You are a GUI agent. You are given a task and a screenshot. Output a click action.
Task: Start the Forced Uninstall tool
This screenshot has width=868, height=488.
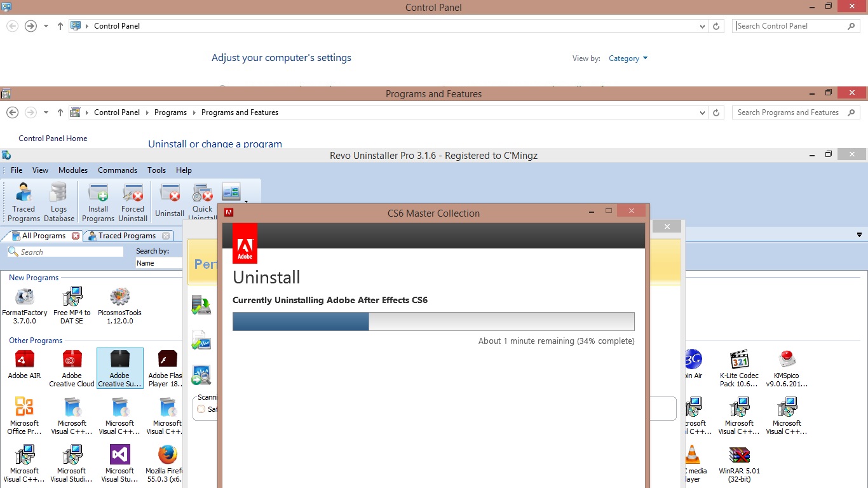pos(133,201)
